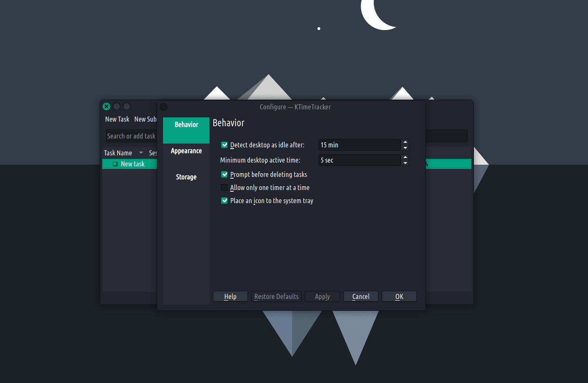Click down arrow on minimum active time
The image size is (588, 383).
[405, 163]
